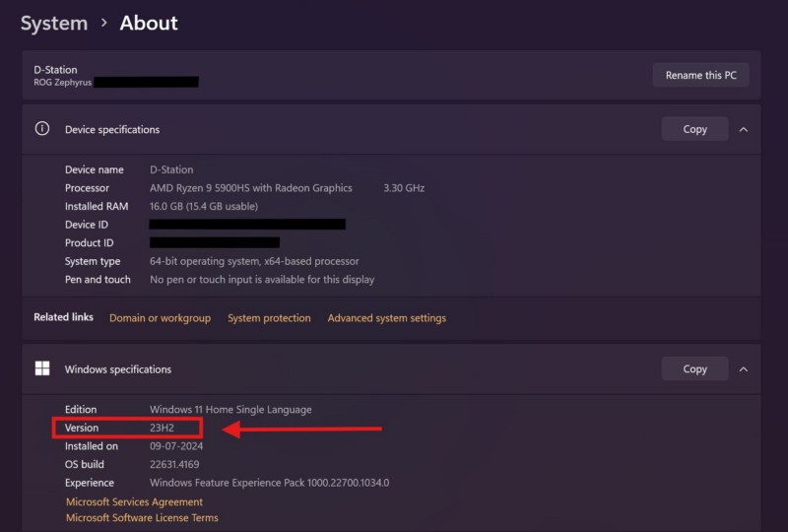This screenshot has height=532, width=788.
Task: Open the Domain or workgroup link
Action: pyautogui.click(x=160, y=318)
